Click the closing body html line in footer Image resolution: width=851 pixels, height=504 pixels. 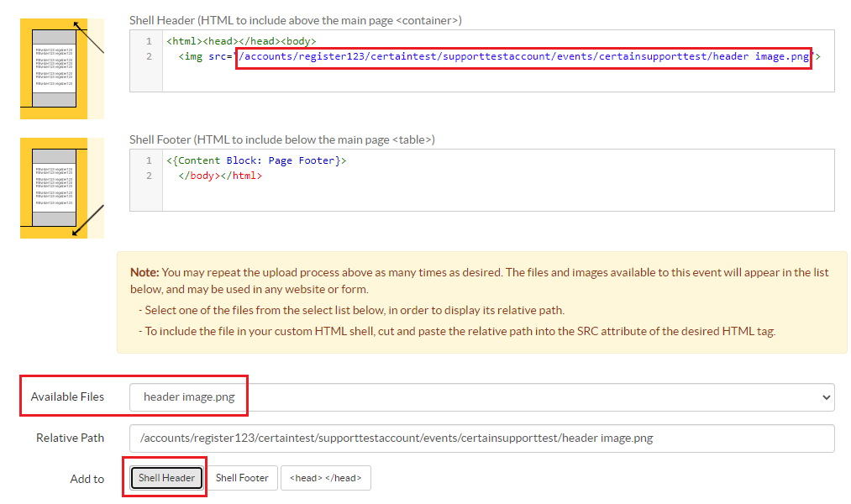(x=220, y=176)
